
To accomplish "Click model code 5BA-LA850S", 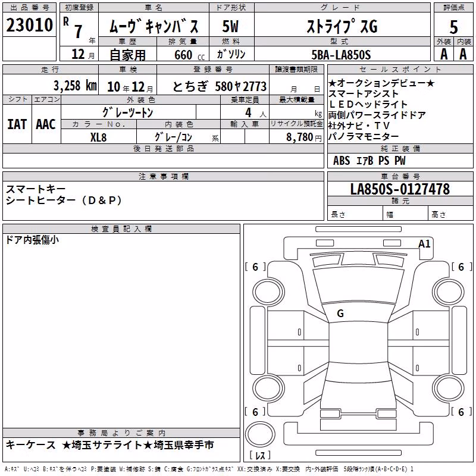I will [x=341, y=55].
